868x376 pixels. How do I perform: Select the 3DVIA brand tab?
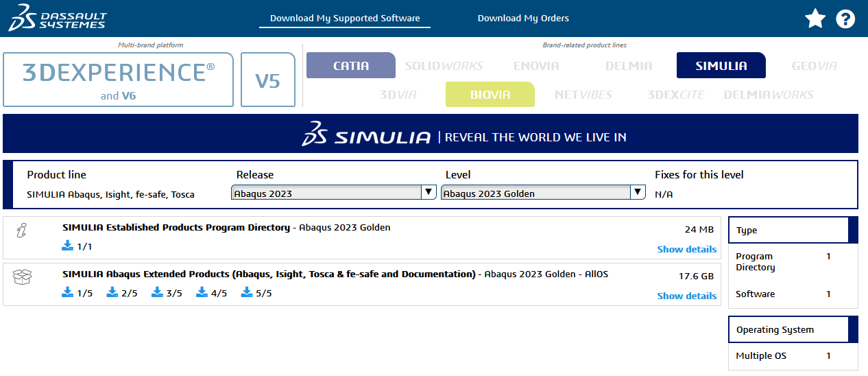tap(398, 95)
